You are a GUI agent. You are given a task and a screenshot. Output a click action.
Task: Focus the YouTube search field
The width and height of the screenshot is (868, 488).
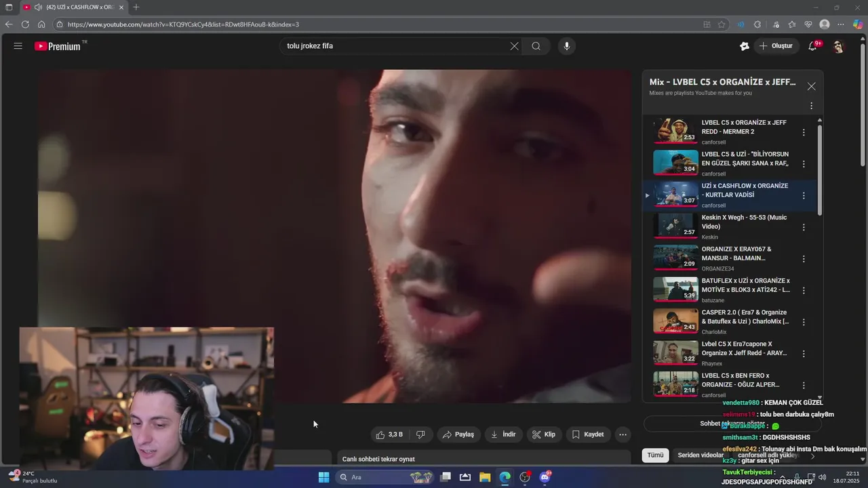[x=397, y=46]
